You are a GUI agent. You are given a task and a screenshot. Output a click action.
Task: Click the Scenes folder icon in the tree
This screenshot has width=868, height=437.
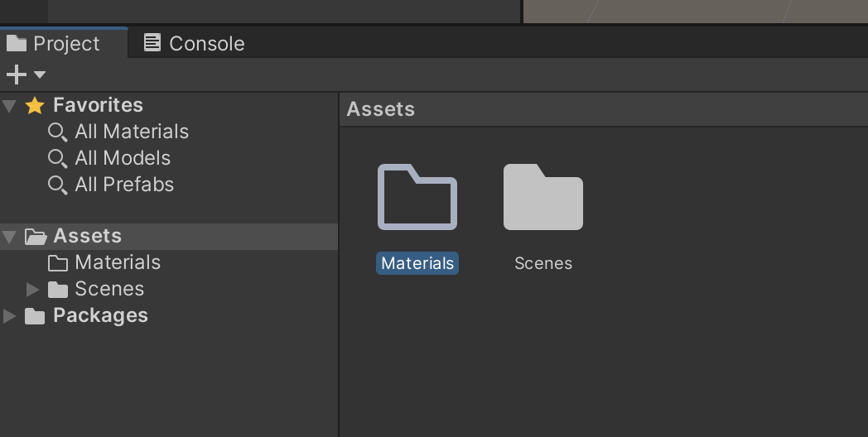tap(58, 290)
